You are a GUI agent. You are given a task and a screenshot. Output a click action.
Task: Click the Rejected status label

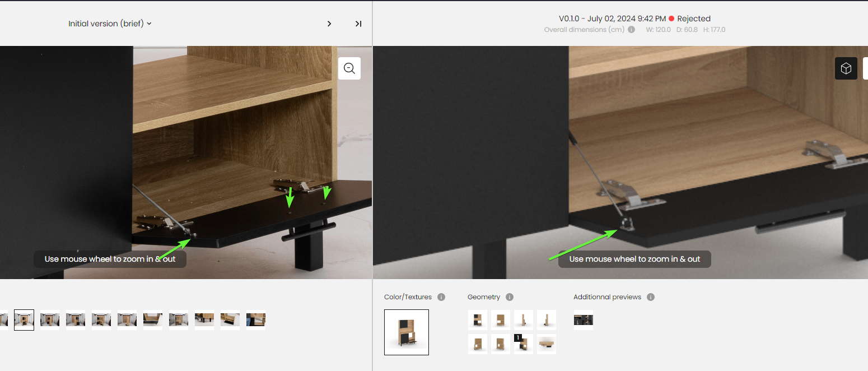(x=694, y=18)
